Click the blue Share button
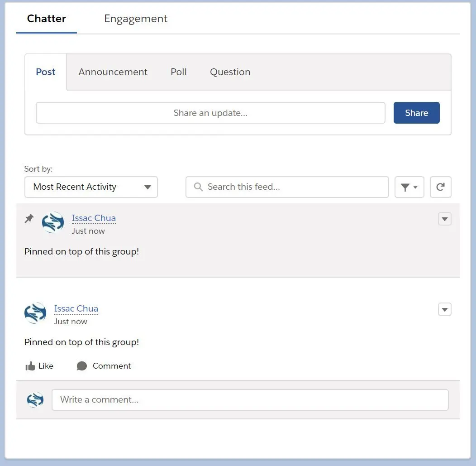 pos(416,113)
